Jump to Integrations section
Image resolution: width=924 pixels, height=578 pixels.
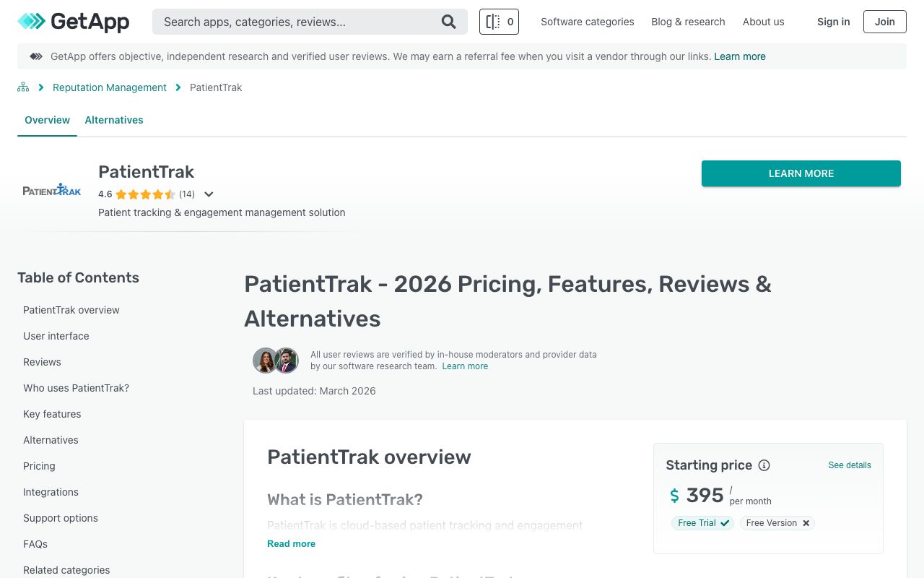point(51,492)
